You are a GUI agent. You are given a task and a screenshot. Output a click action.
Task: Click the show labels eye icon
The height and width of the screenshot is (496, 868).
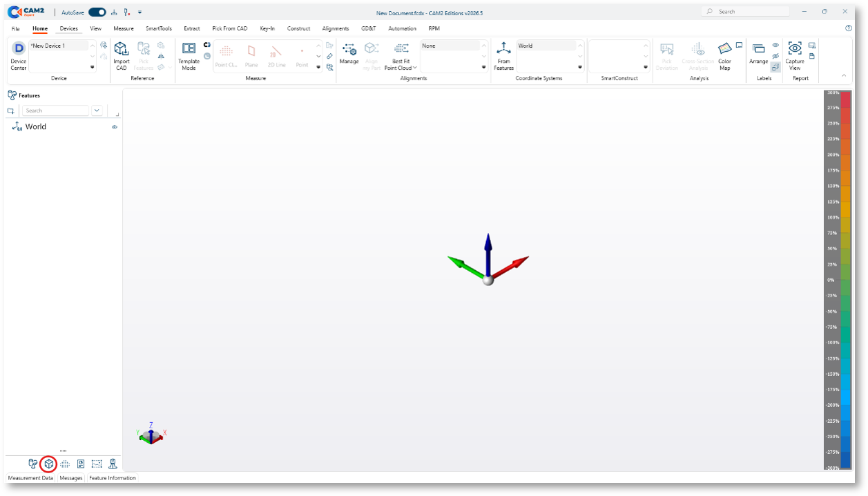[x=775, y=46]
